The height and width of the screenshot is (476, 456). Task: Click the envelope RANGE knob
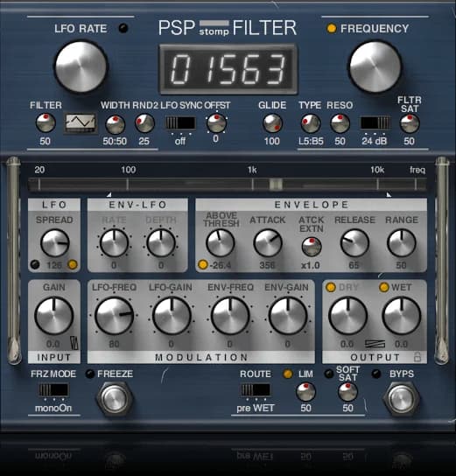coord(402,243)
